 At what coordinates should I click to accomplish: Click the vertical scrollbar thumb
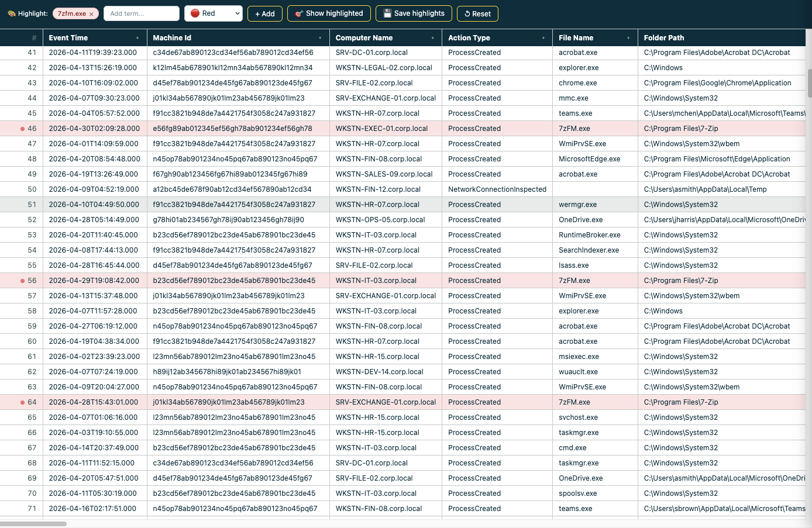(x=810, y=83)
